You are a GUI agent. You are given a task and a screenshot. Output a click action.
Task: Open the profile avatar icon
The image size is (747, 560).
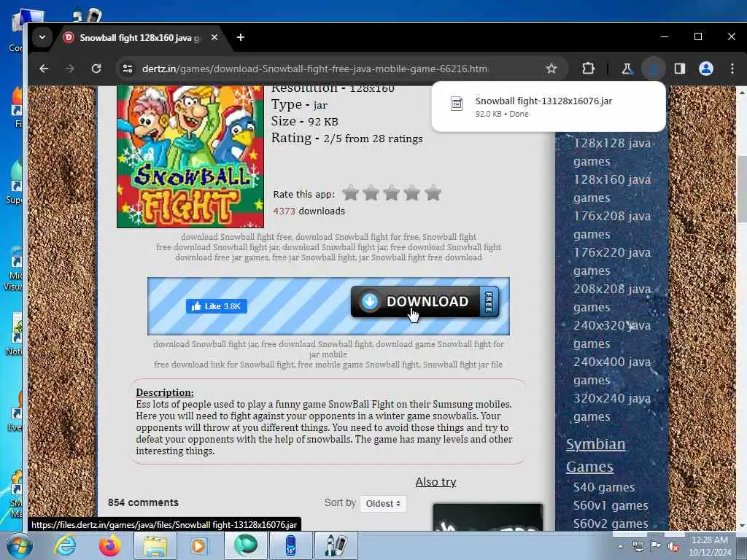coord(706,69)
